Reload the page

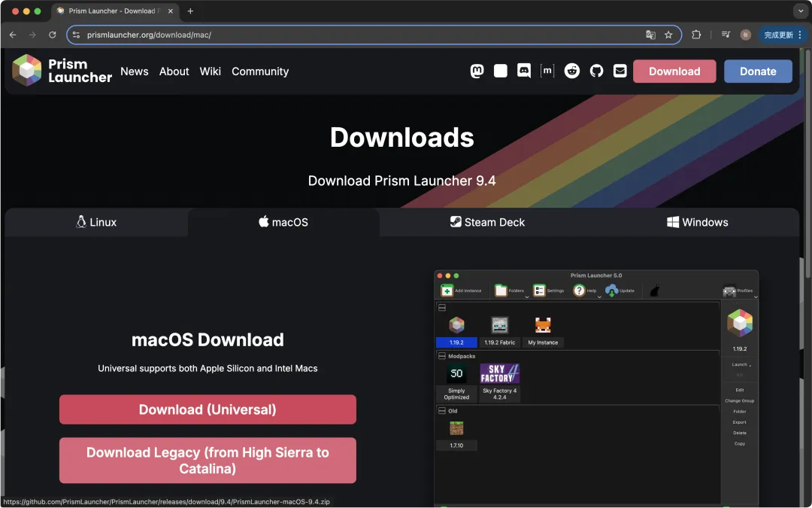(53, 35)
